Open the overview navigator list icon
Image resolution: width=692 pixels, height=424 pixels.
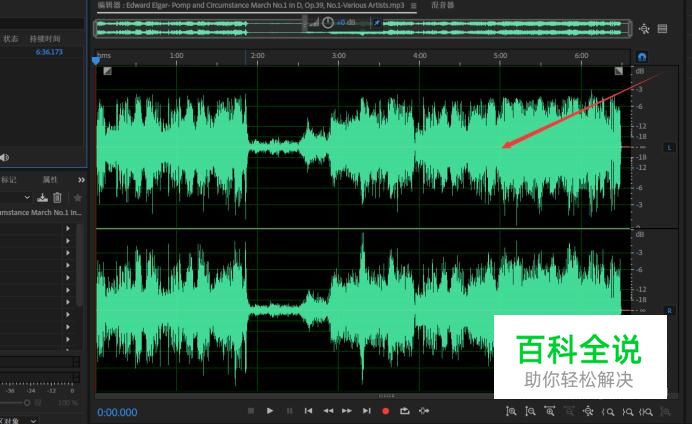pyautogui.click(x=662, y=29)
